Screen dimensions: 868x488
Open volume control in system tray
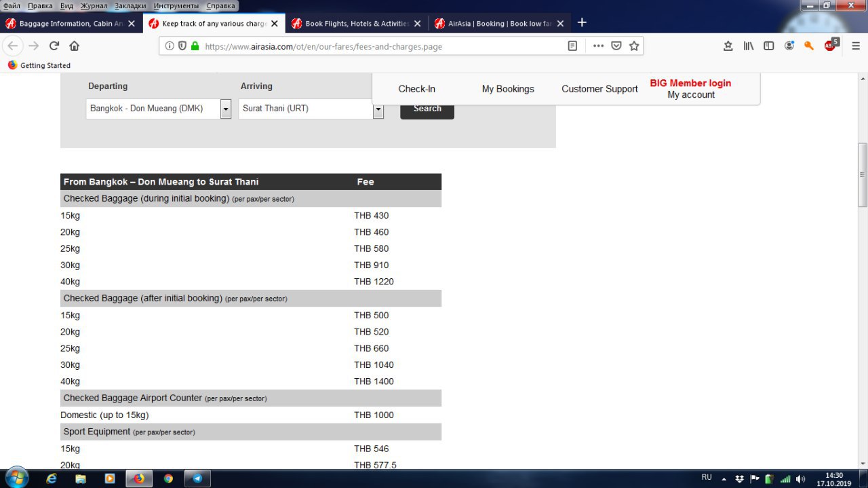(800, 478)
